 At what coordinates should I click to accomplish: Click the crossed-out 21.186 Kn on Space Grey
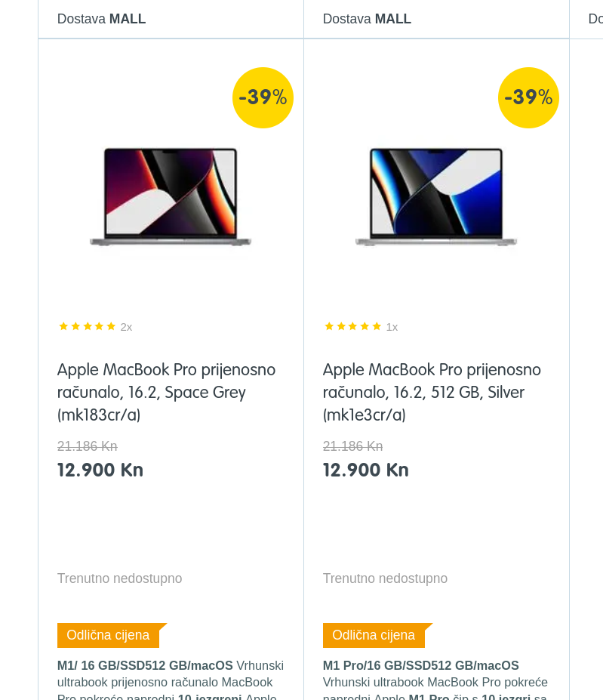pos(88,446)
